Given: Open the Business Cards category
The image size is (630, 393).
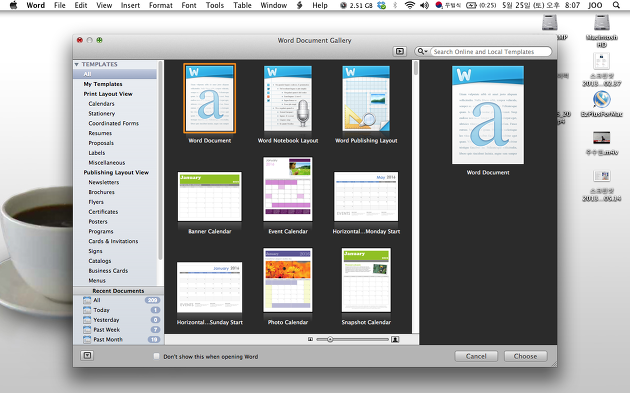Looking at the screenshot, I should click(108, 271).
